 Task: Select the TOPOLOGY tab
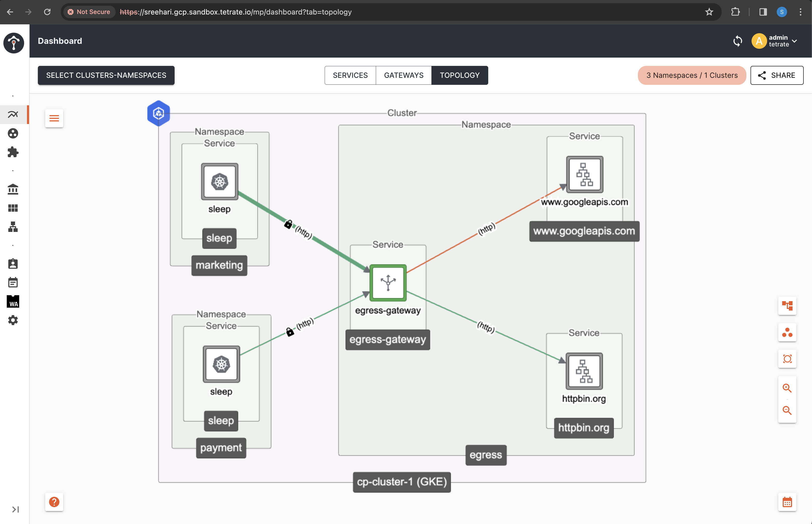pos(460,75)
